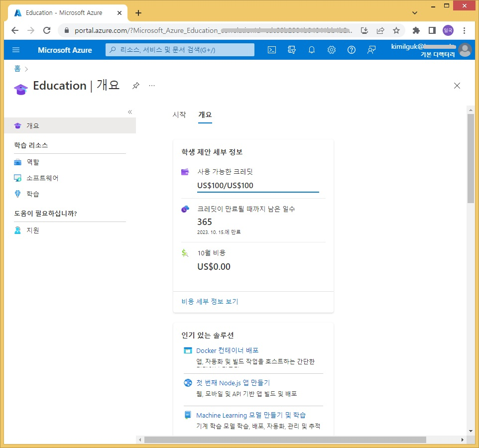This screenshot has height=448, width=479.
Task: Pin the Education page with pin icon
Action: 135,86
